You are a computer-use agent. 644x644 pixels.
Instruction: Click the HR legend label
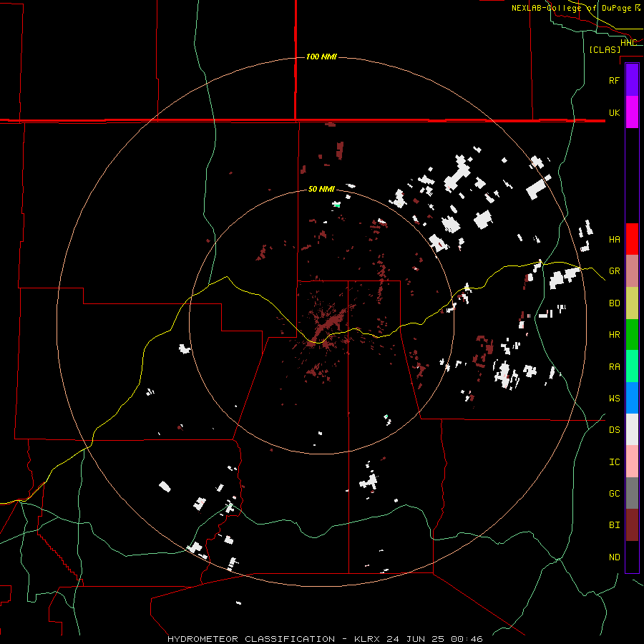tap(614, 335)
